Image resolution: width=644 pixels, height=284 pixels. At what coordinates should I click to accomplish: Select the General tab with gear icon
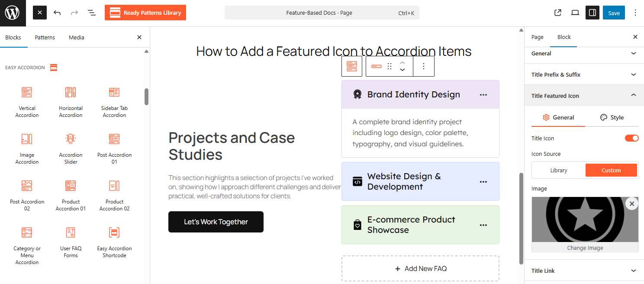coord(558,117)
